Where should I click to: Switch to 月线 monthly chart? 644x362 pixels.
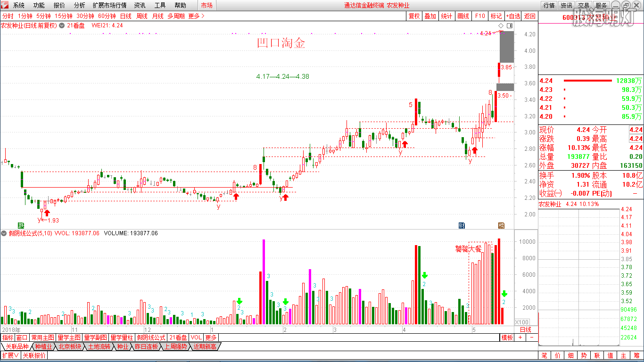[x=158, y=16]
